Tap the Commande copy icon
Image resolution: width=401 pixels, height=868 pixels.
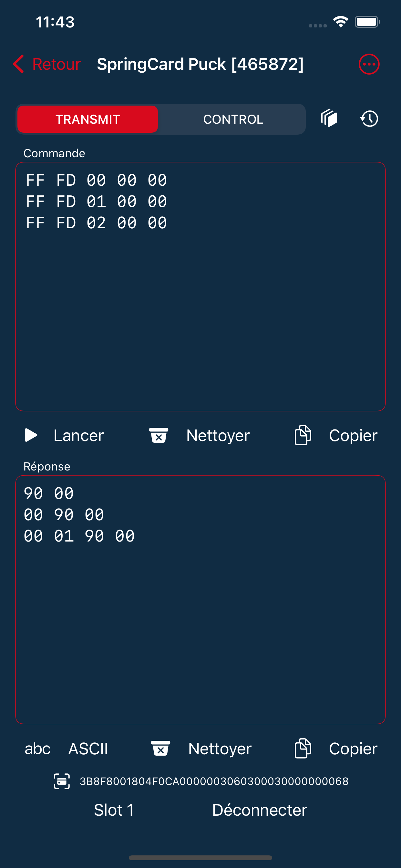click(x=303, y=435)
